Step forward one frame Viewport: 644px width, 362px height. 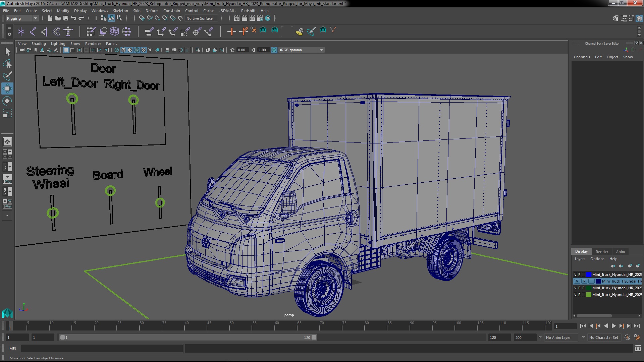click(x=629, y=326)
